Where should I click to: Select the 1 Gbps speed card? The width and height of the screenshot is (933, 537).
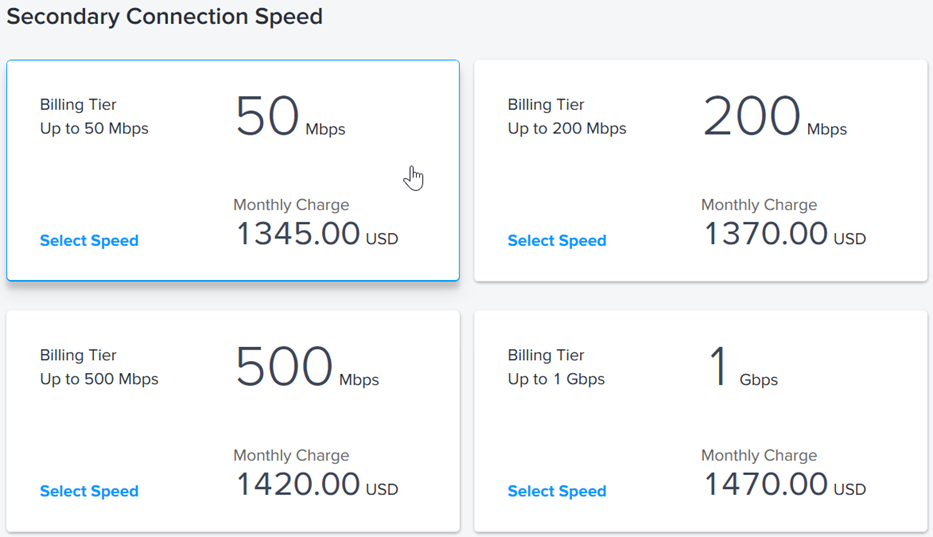pyautogui.click(x=700, y=421)
